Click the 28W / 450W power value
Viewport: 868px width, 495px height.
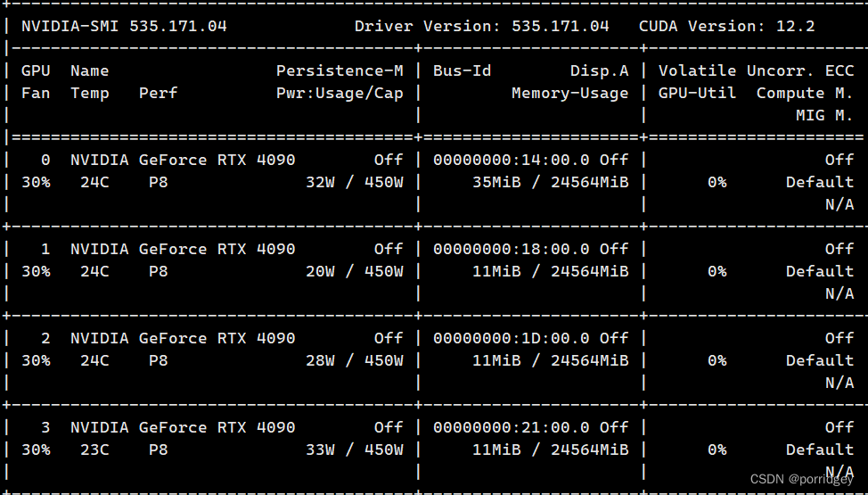355,361
